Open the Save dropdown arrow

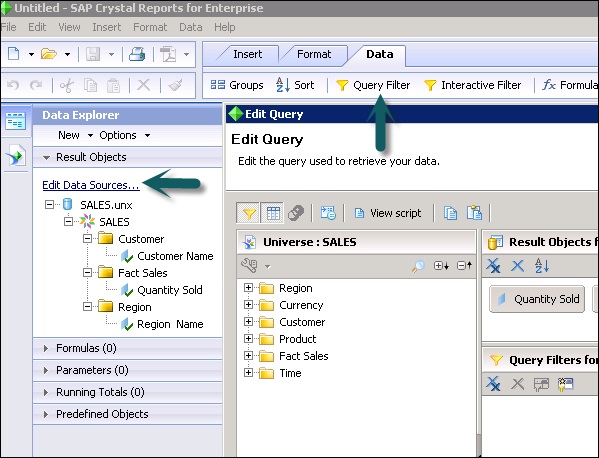point(111,55)
